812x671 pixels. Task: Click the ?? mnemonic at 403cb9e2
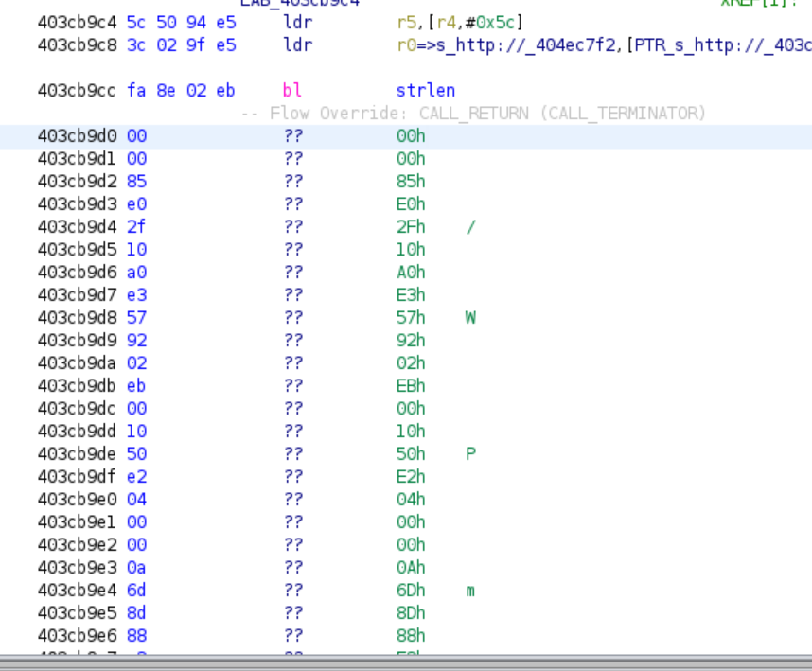pyautogui.click(x=293, y=545)
